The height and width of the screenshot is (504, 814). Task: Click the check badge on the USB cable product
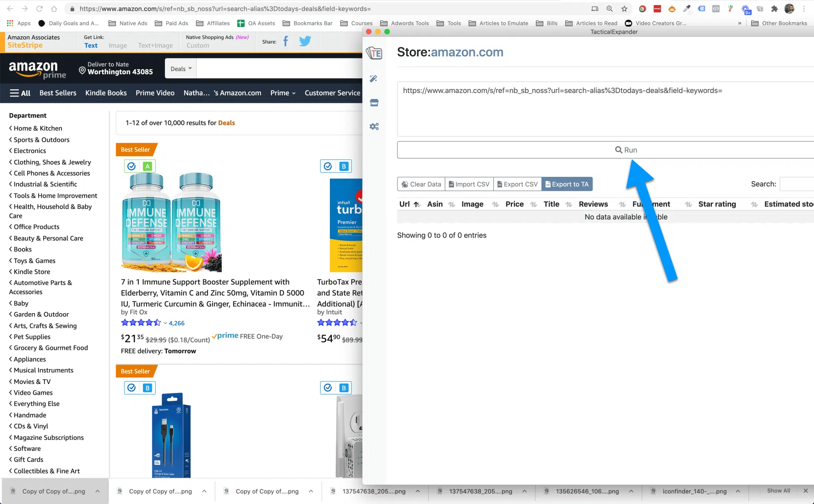pos(132,388)
